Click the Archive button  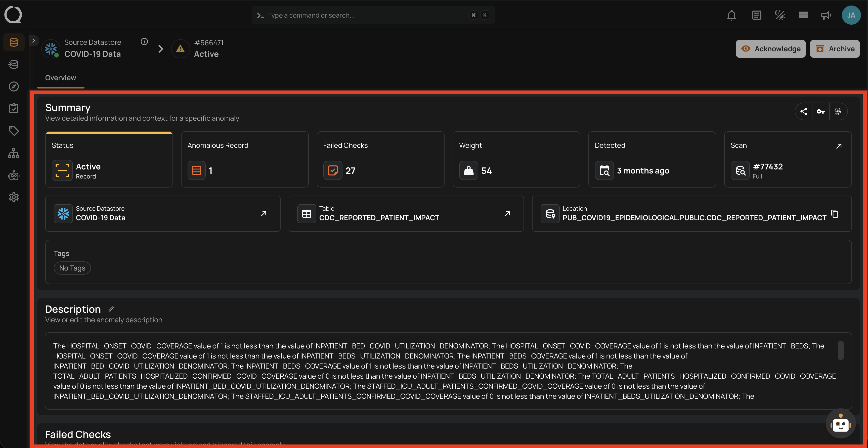835,49
